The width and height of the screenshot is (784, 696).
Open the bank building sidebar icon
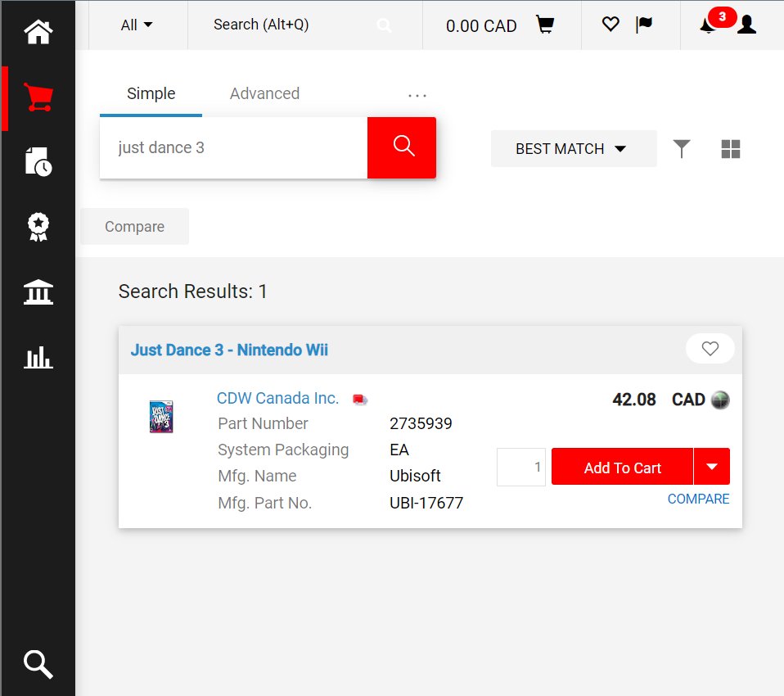pos(38,292)
